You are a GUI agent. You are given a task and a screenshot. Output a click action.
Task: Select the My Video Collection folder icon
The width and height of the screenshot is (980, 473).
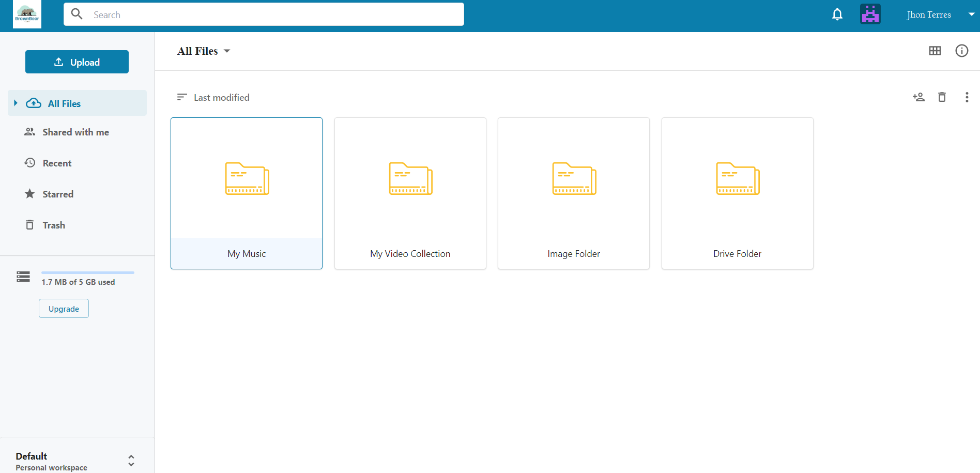(x=411, y=178)
